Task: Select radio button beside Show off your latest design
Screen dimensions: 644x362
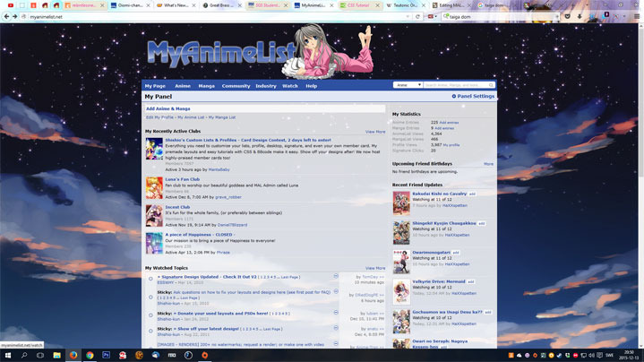Action: tap(150, 331)
